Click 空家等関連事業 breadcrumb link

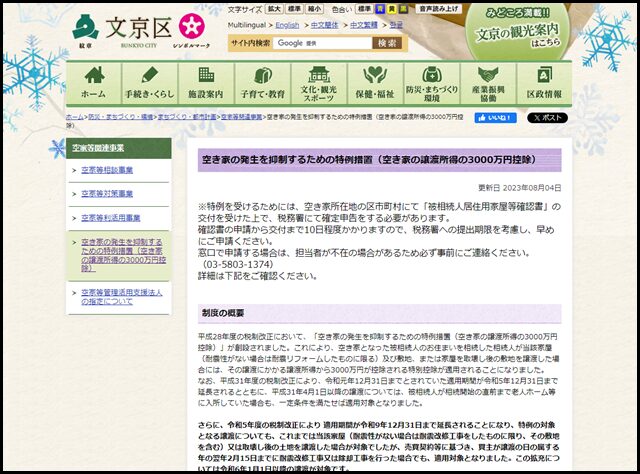pos(242,117)
